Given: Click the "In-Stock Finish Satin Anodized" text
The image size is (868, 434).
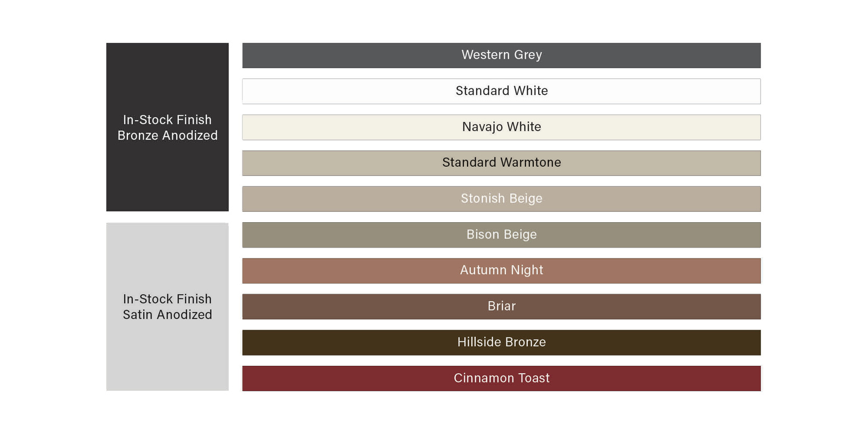Looking at the screenshot, I should coord(167,307).
